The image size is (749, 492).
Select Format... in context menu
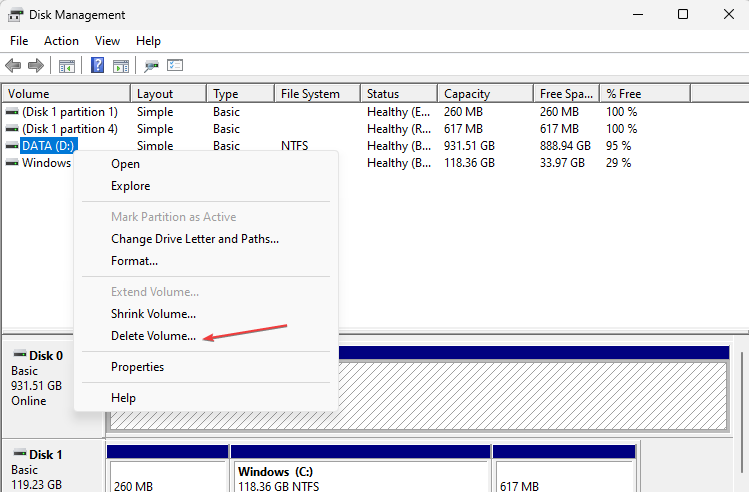[x=206, y=261]
